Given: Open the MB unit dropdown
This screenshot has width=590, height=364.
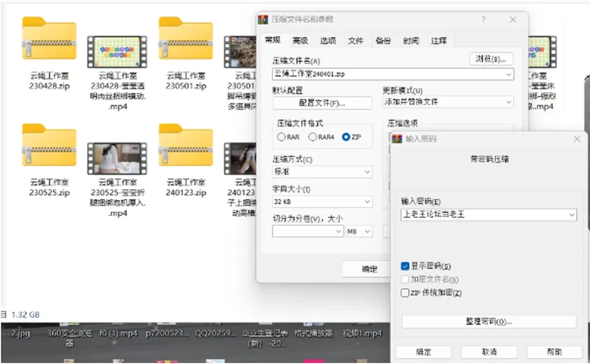Looking at the screenshot, I should [359, 231].
